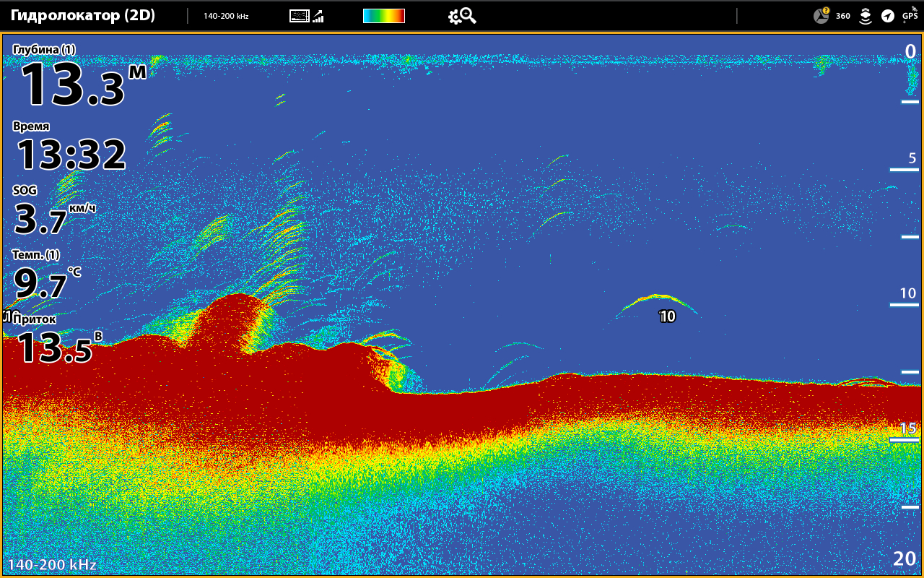Open the sonar color palette swatch
The height and width of the screenshot is (578, 924).
click(x=383, y=16)
